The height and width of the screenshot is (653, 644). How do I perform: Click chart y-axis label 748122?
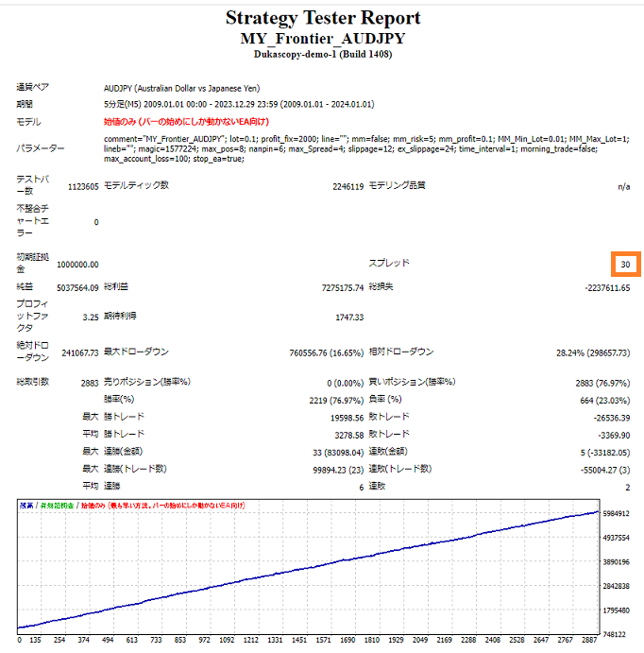coord(615,635)
